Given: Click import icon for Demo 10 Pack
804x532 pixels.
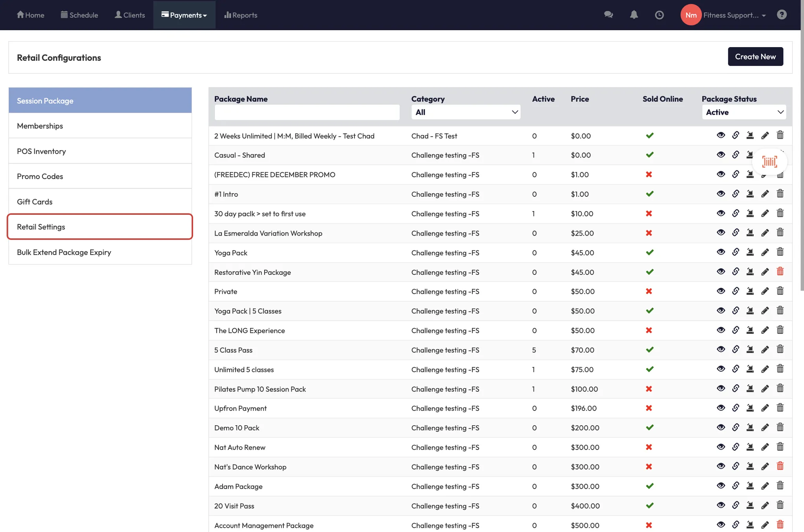Looking at the screenshot, I should [x=750, y=428].
